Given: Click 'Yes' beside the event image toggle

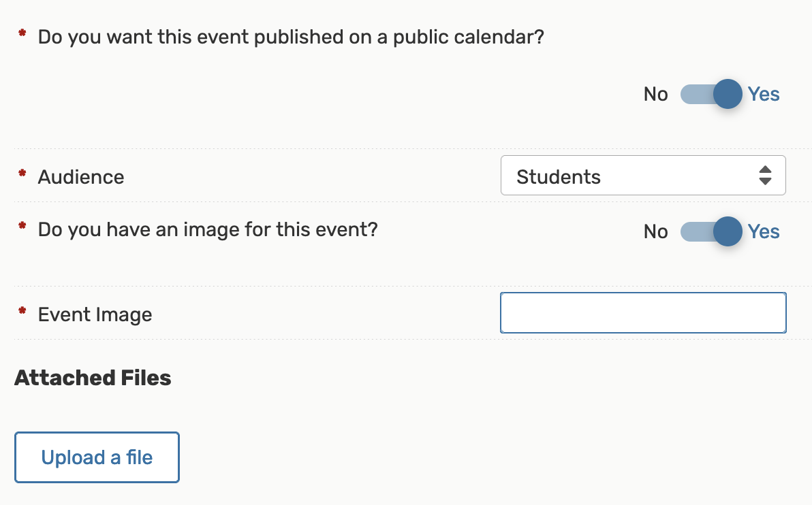Looking at the screenshot, I should click(x=764, y=231).
